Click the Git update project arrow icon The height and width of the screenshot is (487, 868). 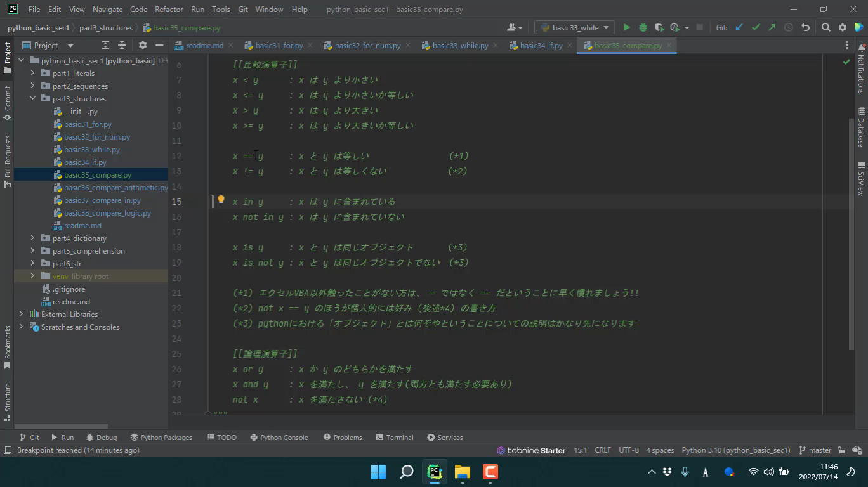coord(739,27)
